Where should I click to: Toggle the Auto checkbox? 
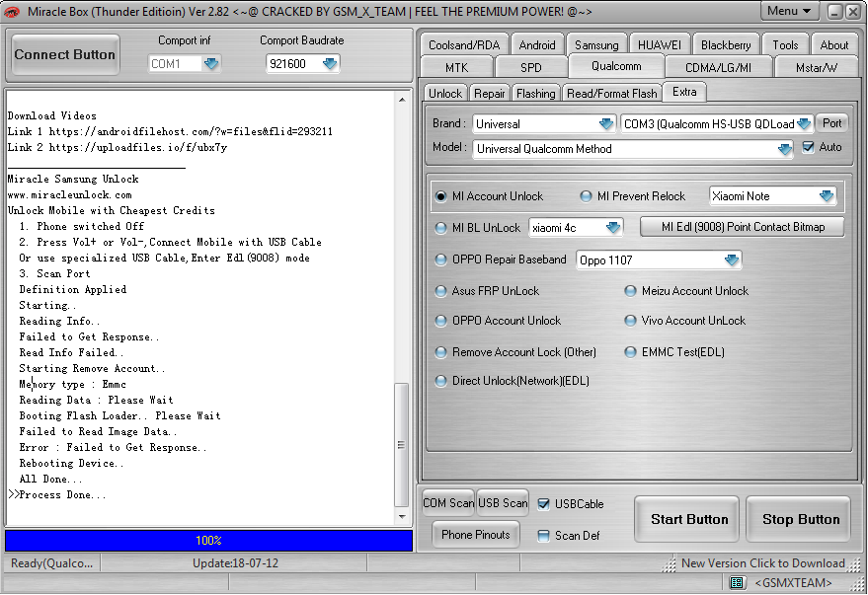pyautogui.click(x=808, y=147)
